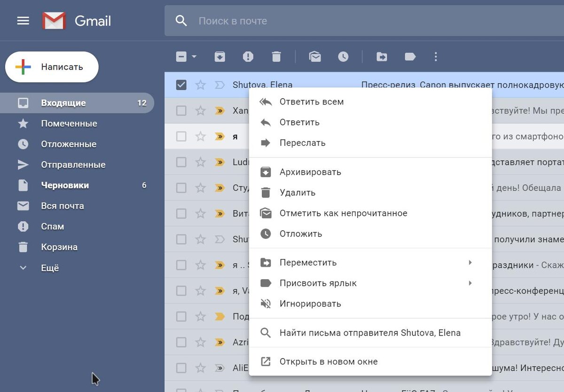Choose Удалить in the context menu
The image size is (564, 392).
(370, 193)
